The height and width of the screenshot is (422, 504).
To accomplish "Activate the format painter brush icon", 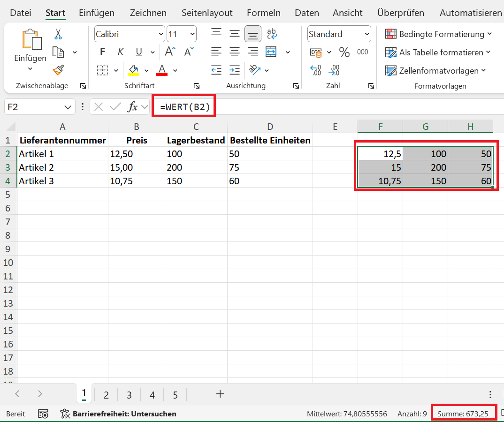I will pos(58,70).
